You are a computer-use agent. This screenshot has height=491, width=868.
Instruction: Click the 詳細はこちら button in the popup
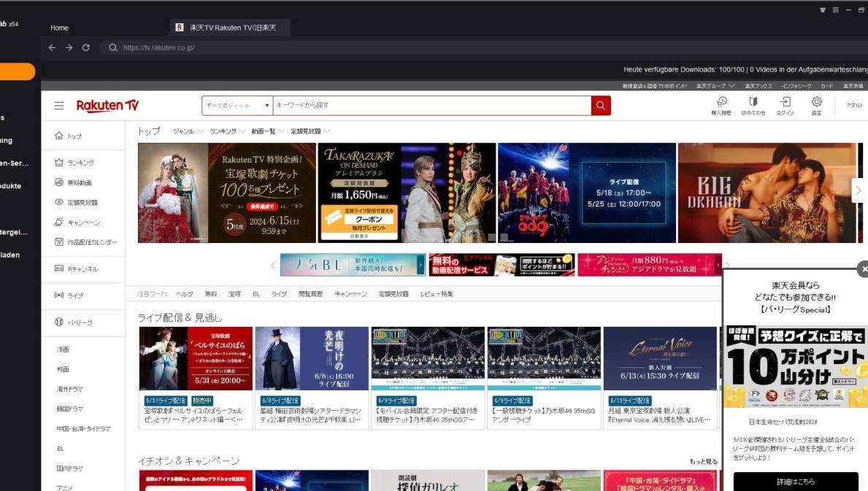[x=795, y=482]
